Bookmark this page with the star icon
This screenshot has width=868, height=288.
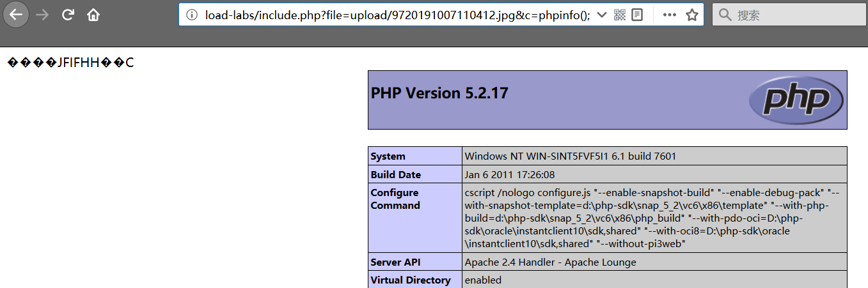click(x=691, y=15)
